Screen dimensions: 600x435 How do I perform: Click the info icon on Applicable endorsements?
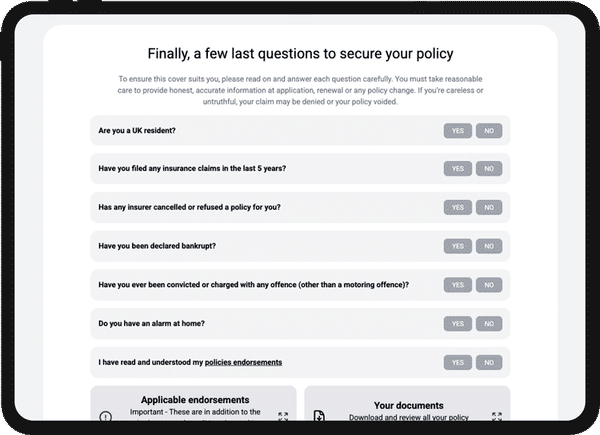[105, 416]
